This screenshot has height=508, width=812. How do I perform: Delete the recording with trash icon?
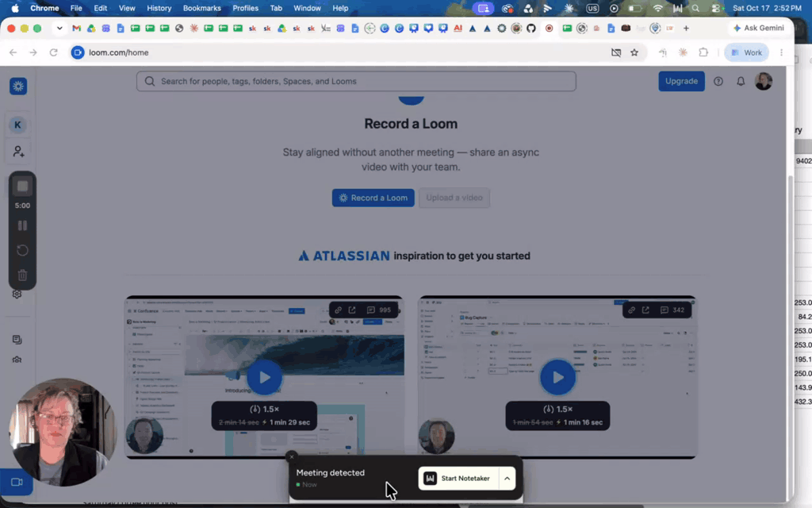coord(22,275)
